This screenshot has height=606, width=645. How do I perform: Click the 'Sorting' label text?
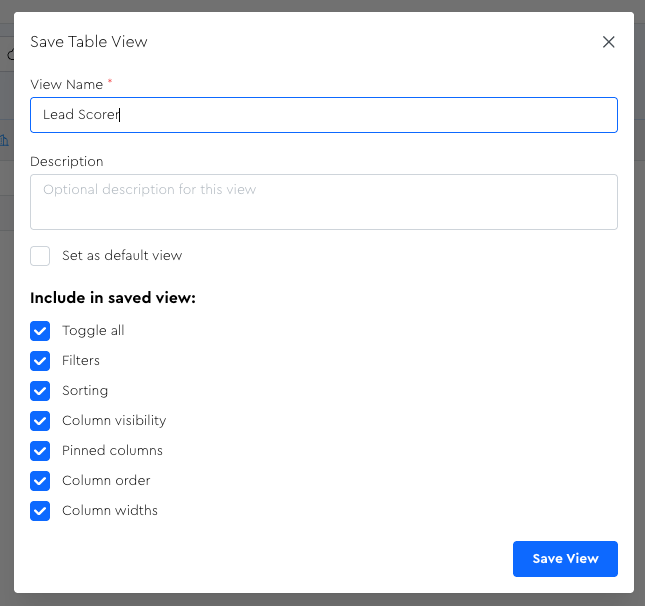pos(85,391)
